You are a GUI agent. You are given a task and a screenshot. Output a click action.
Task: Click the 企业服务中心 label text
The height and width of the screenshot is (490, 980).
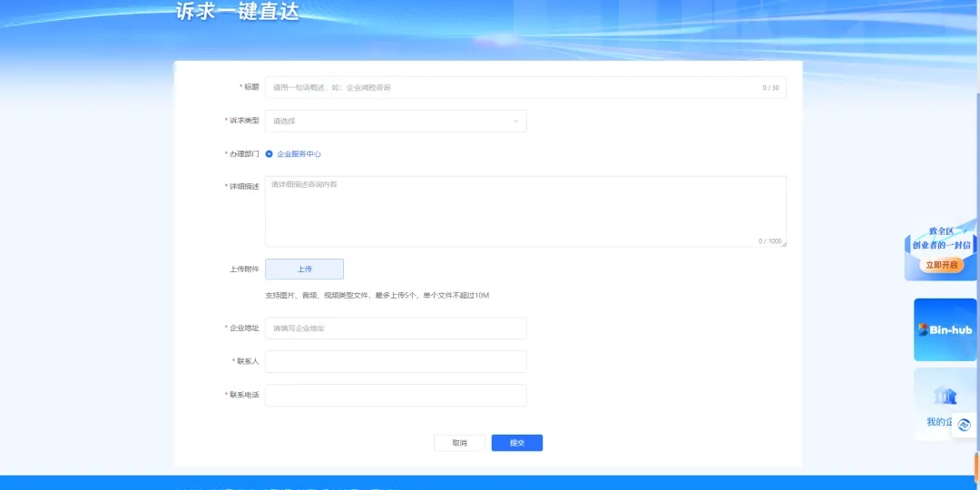pyautogui.click(x=299, y=154)
